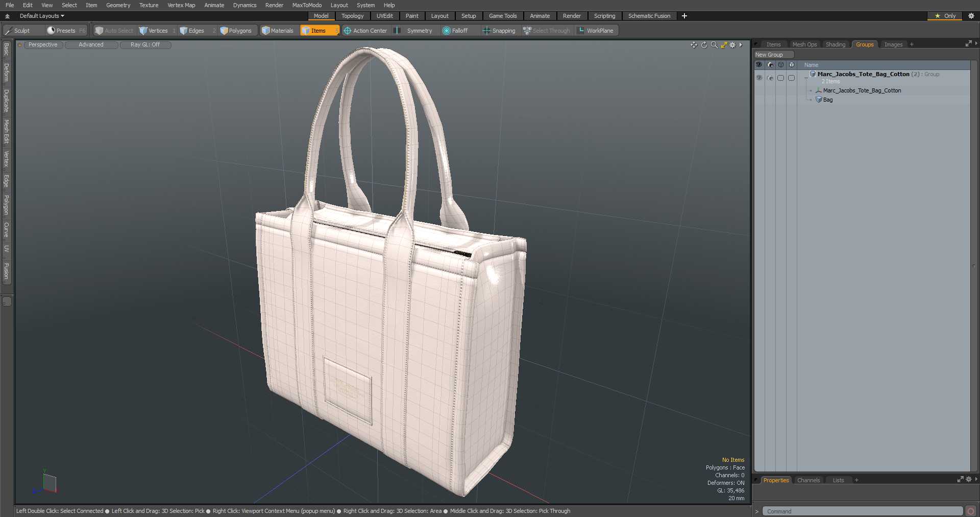Click the viewport pan/move icon

694,45
